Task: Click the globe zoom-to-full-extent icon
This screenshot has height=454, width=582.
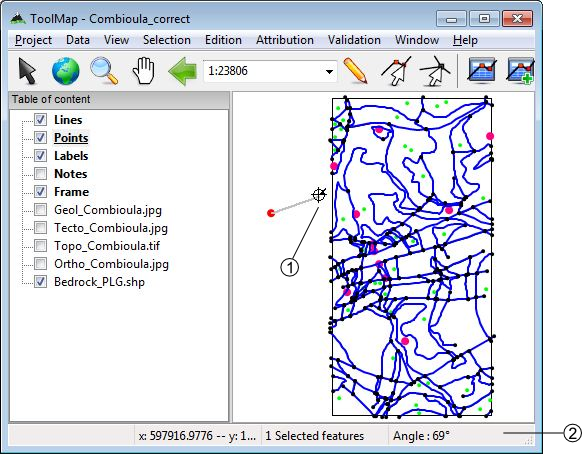Action: (x=66, y=71)
